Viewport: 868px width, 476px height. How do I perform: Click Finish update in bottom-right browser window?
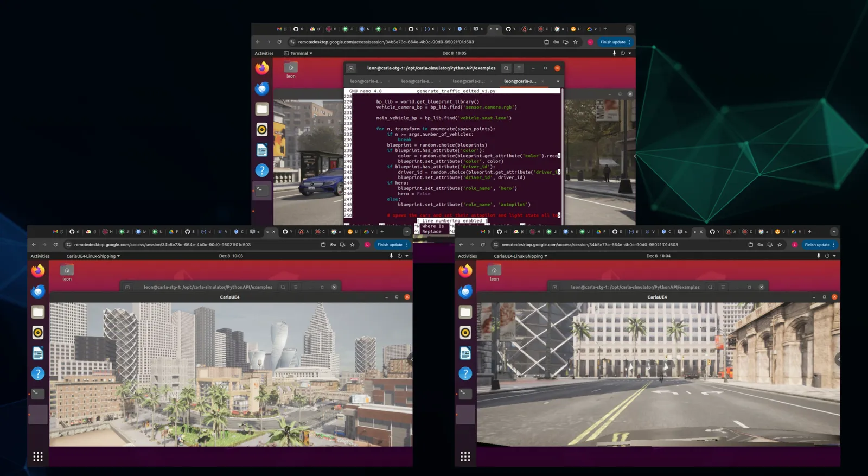coord(819,245)
